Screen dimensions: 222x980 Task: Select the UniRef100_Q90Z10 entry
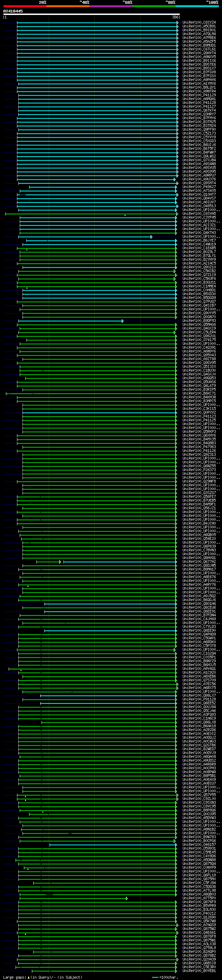(x=199, y=267)
